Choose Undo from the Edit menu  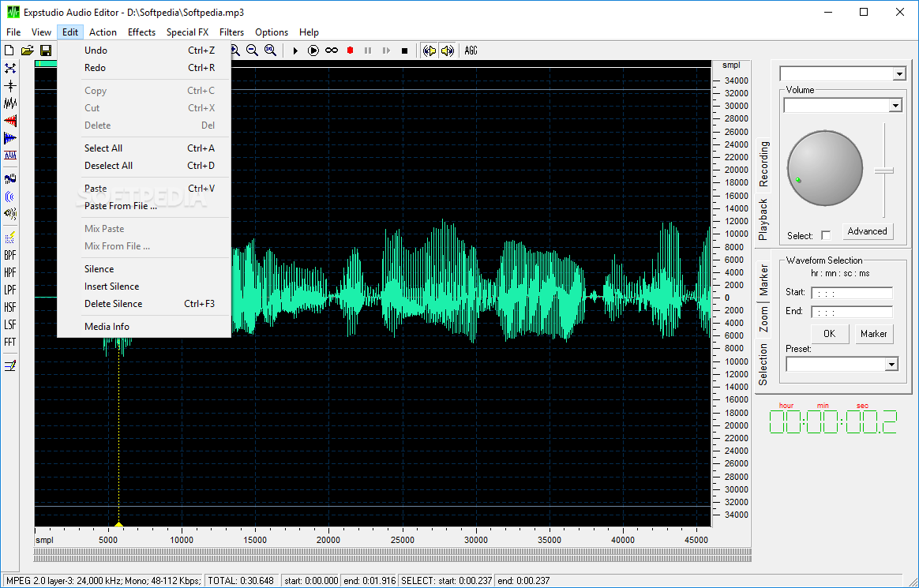point(144,51)
